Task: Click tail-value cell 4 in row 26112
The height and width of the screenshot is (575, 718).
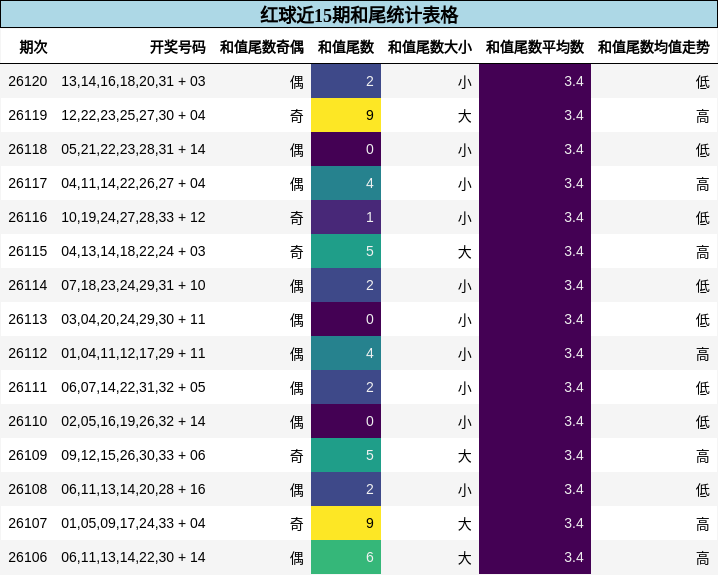Action: [x=346, y=353]
